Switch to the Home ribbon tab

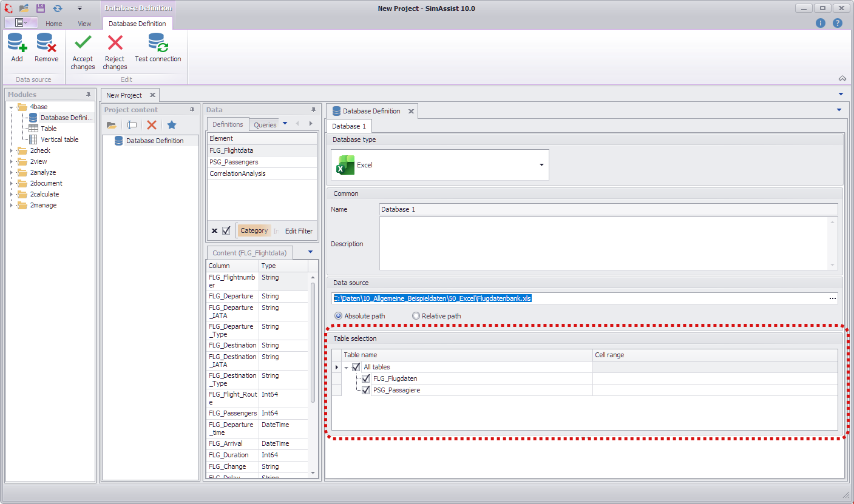click(54, 24)
